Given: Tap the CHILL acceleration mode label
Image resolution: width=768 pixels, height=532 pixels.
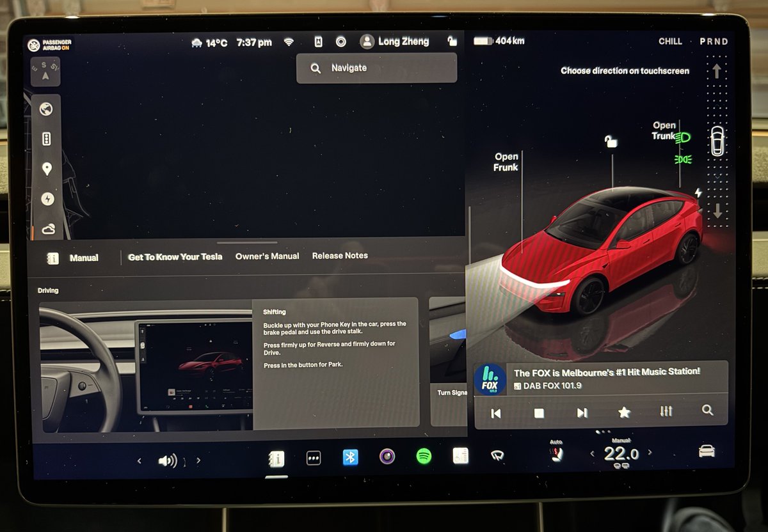Looking at the screenshot, I should coord(670,41).
